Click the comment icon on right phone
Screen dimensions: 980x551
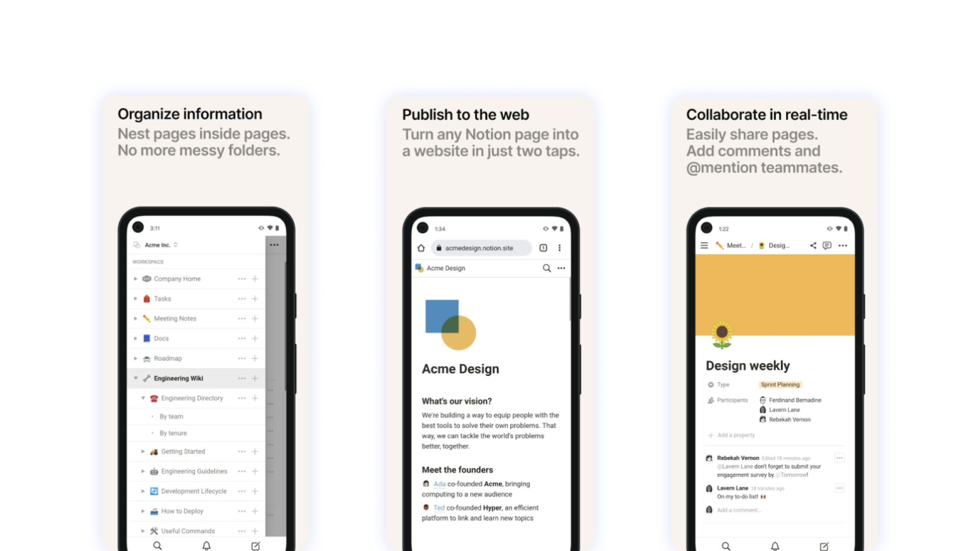827,245
